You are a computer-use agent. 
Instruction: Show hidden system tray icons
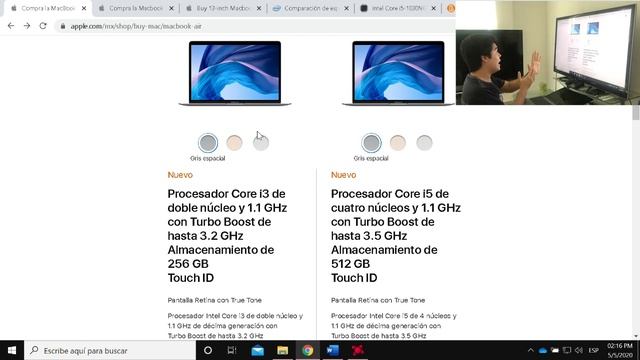530,350
